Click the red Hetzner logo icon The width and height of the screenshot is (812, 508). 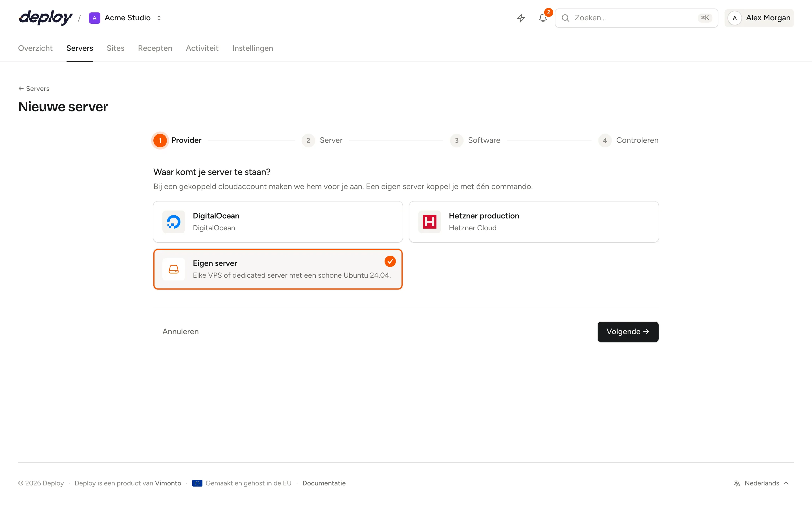tap(429, 222)
